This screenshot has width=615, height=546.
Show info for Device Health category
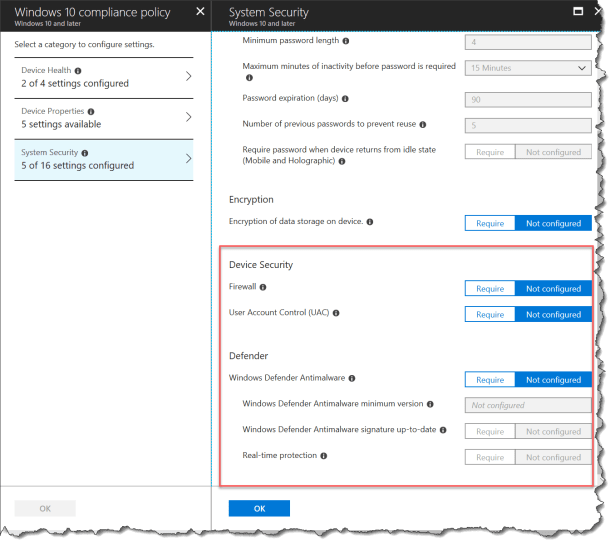(x=78, y=71)
